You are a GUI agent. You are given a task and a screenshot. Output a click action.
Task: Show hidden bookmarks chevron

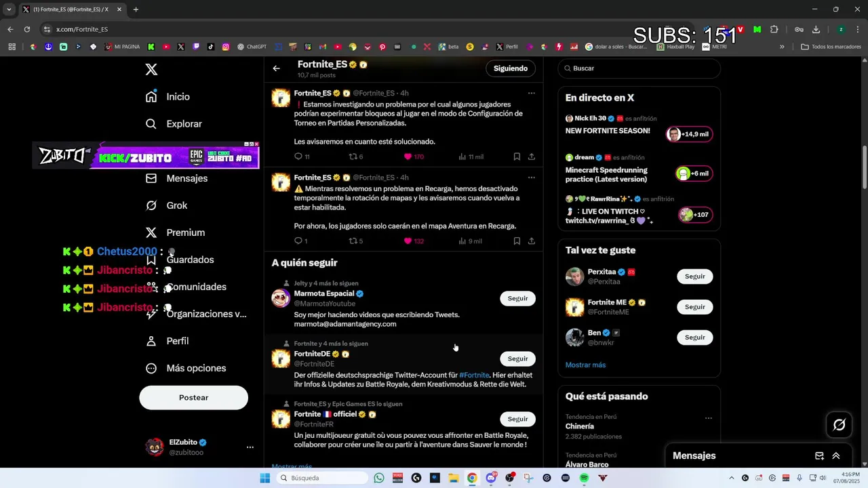782,47
